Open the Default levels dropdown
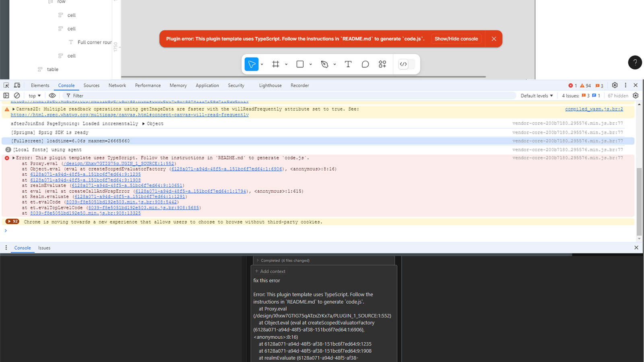644x362 pixels. point(537,96)
